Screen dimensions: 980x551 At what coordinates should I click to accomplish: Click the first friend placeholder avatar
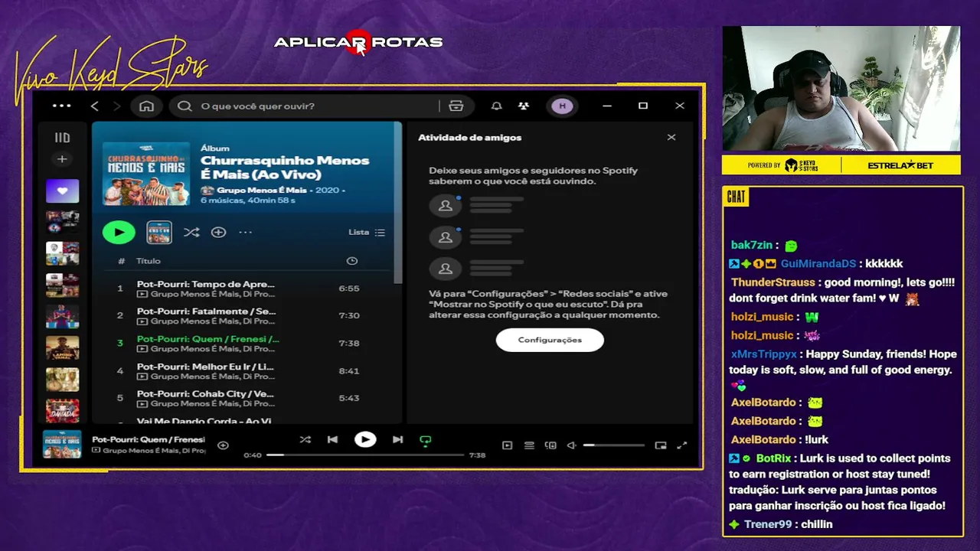click(445, 206)
